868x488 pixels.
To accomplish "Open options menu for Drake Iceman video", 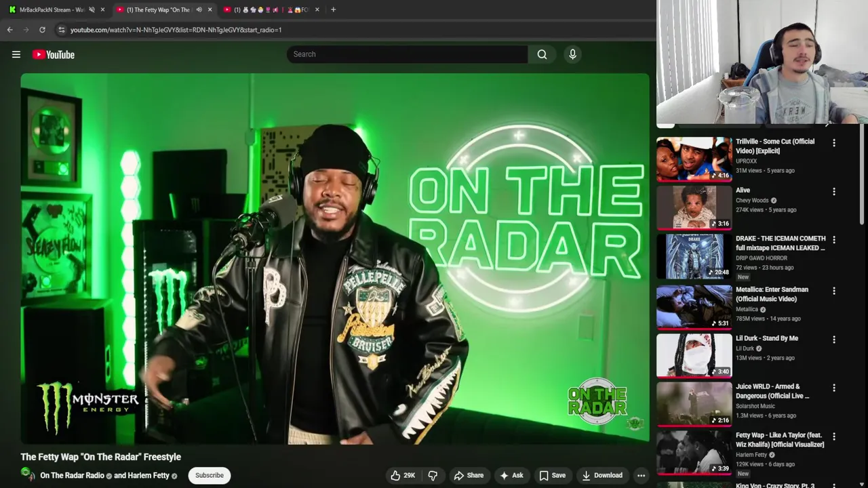I will [834, 240].
